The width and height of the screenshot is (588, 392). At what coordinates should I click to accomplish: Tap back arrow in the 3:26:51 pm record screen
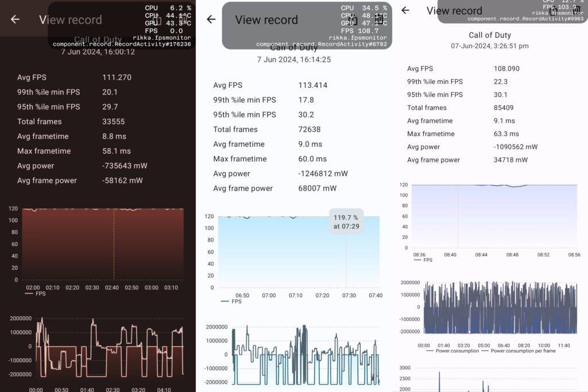point(405,10)
